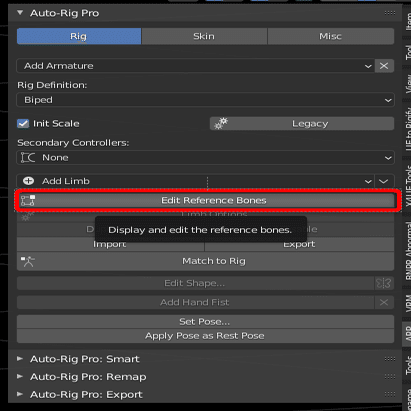
Task: Click Edit Reference Bones button
Action: click(207, 200)
